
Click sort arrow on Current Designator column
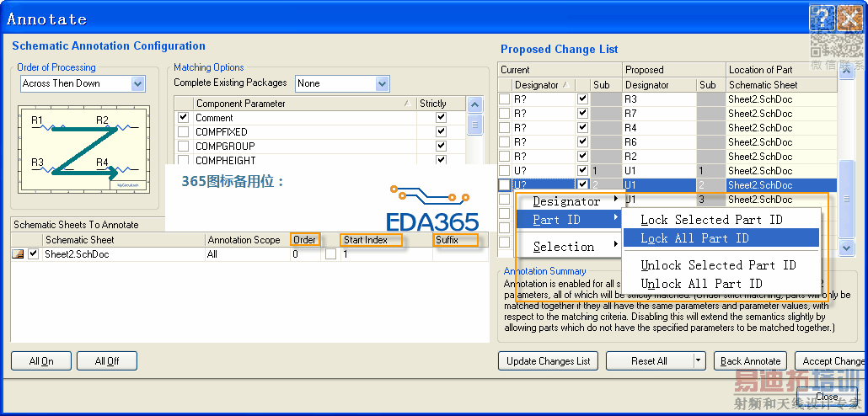[x=565, y=85]
